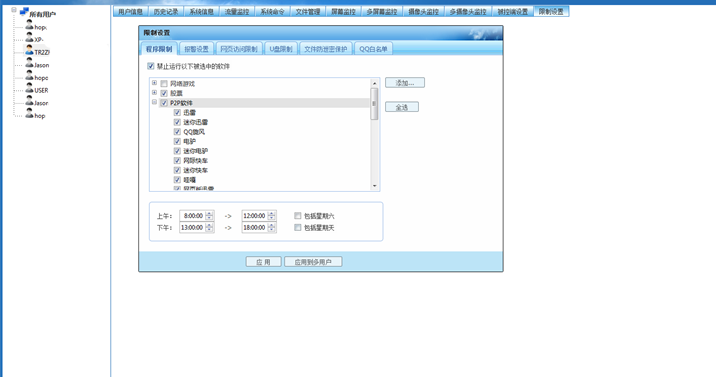Image resolution: width=716 pixels, height=377 pixels.
Task: Click the 全选 button
Action: click(x=402, y=107)
